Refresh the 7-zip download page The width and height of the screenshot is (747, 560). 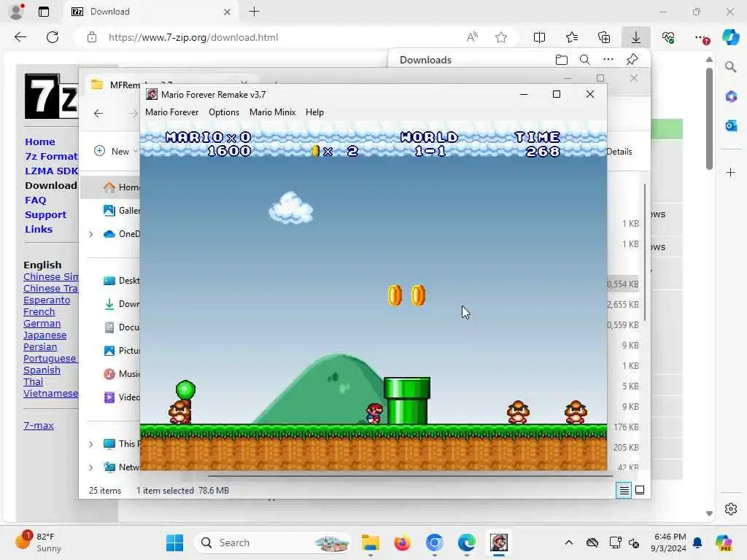click(53, 37)
